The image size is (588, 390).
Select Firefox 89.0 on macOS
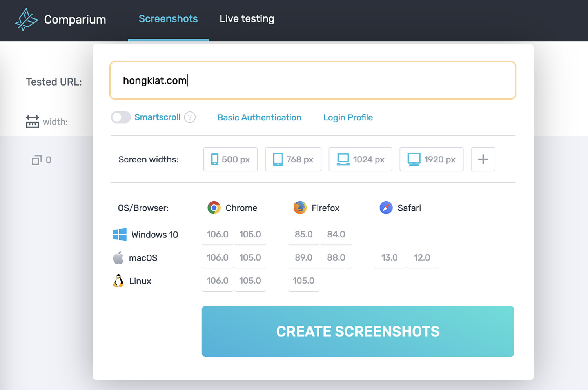pyautogui.click(x=304, y=258)
